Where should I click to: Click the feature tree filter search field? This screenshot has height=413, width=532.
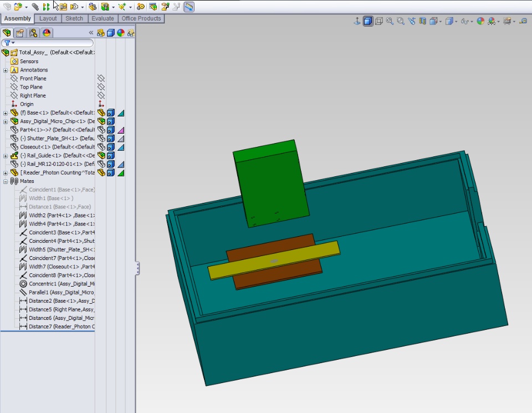[x=50, y=43]
